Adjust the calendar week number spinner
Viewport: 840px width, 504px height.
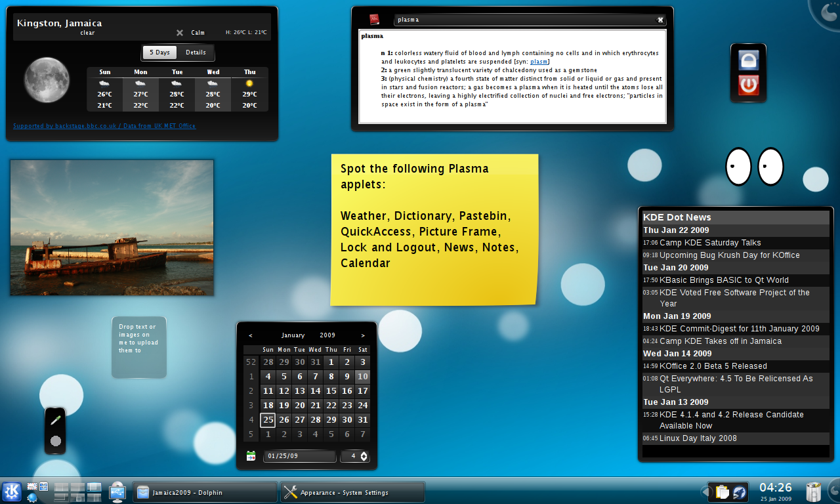tap(364, 456)
